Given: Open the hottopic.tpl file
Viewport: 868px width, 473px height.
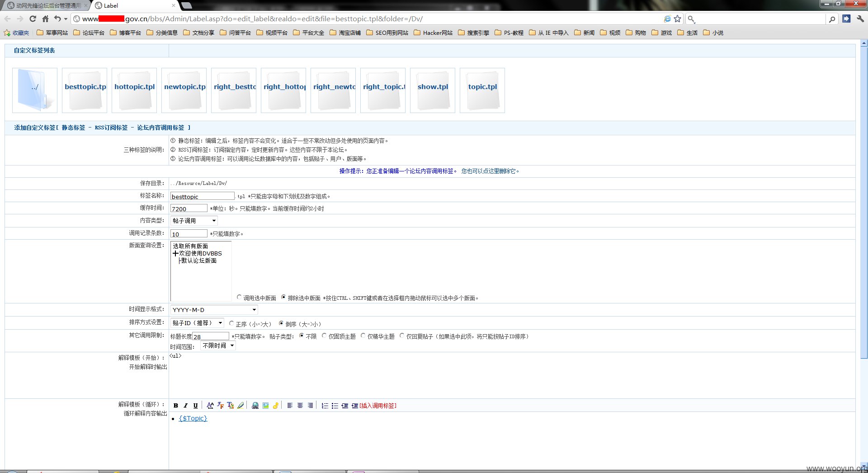Looking at the screenshot, I should (134, 90).
